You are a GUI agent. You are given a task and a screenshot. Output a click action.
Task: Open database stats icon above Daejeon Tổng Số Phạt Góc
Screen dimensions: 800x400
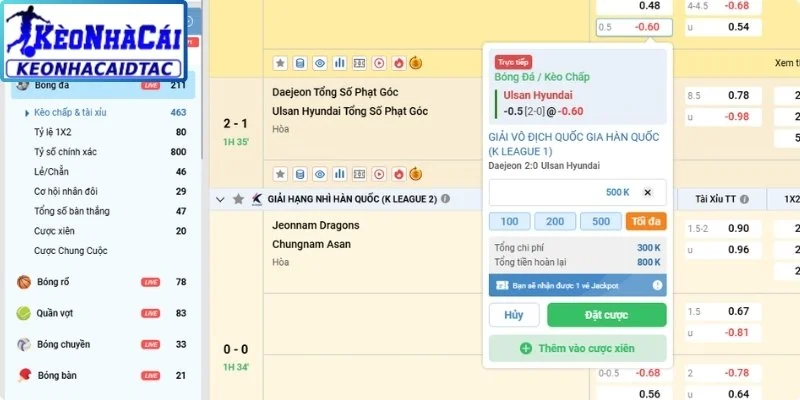300,63
